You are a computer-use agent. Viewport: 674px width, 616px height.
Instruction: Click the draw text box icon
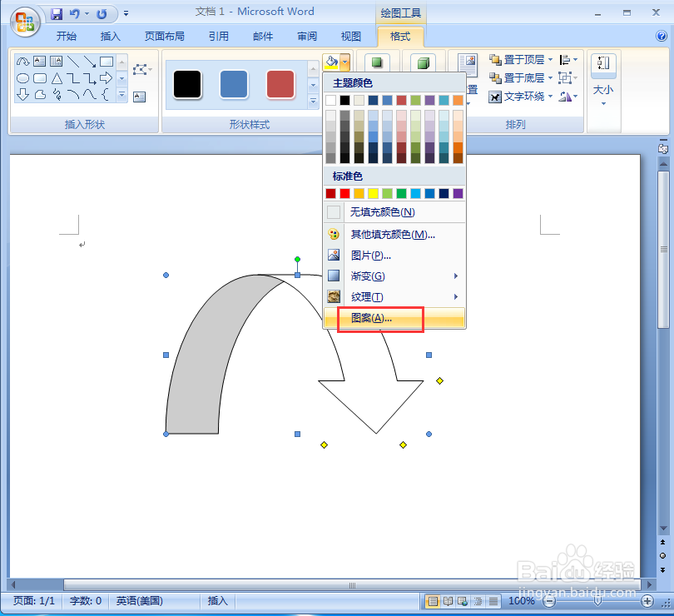pyautogui.click(x=139, y=97)
